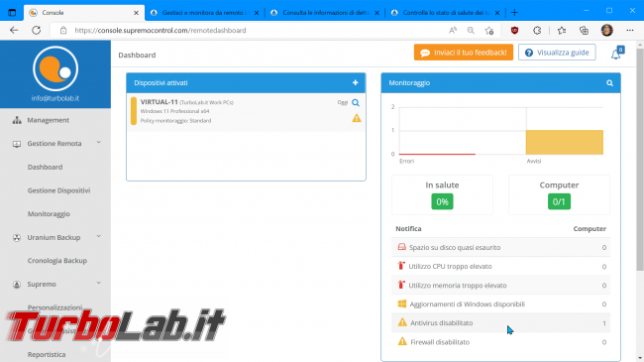Click the disk icon for Spazio su disco
The width and height of the screenshot is (644, 362).
pos(401,247)
